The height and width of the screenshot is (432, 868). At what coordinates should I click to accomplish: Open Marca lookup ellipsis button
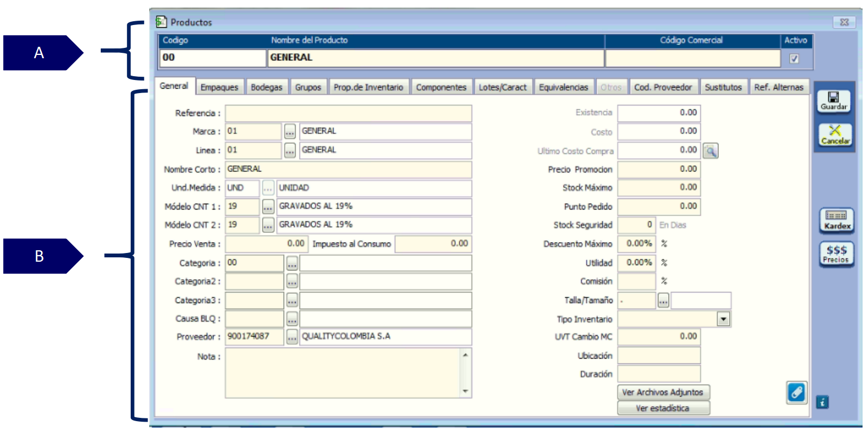290,132
